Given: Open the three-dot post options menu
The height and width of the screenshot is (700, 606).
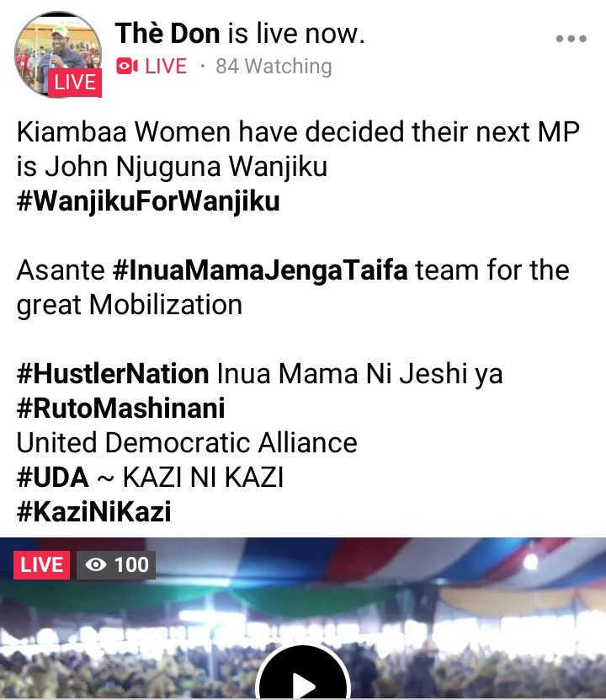Looking at the screenshot, I should point(571,39).
